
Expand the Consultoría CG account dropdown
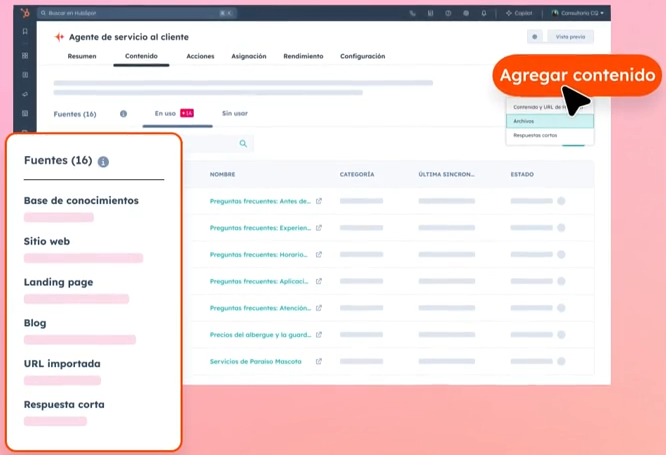[x=579, y=13]
